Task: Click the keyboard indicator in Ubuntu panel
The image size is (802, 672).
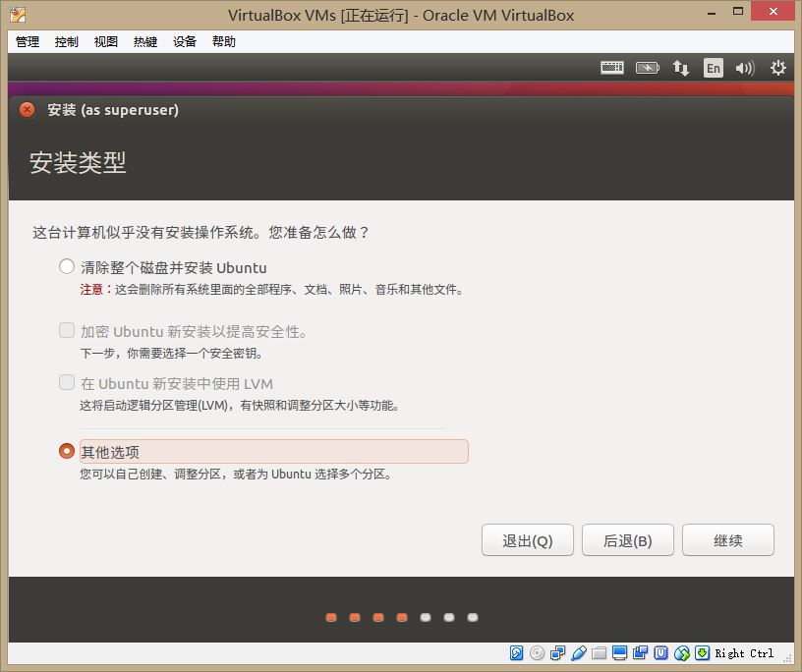Action: [x=612, y=68]
